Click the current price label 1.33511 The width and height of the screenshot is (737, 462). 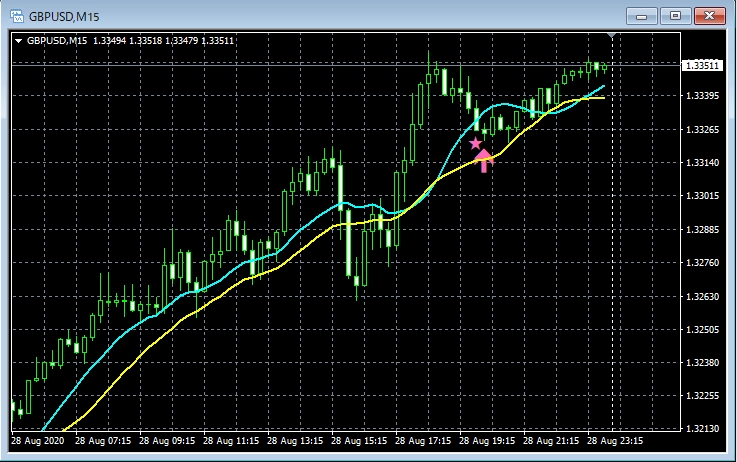703,66
